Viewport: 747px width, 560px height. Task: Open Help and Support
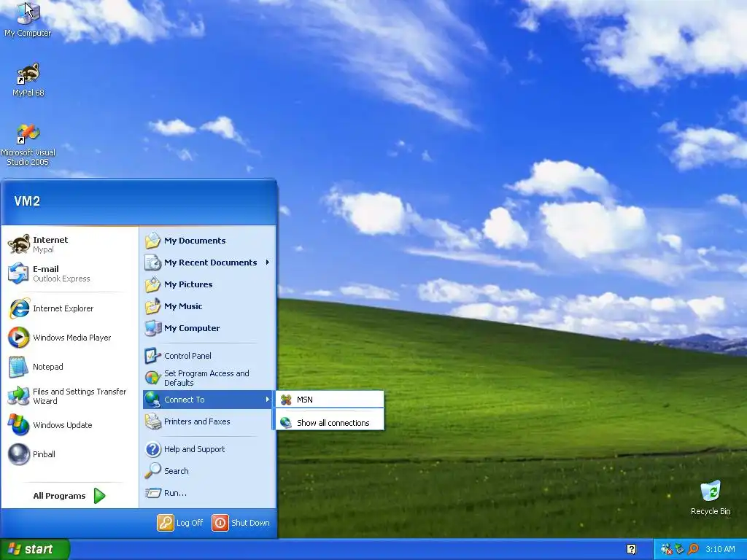208,449
